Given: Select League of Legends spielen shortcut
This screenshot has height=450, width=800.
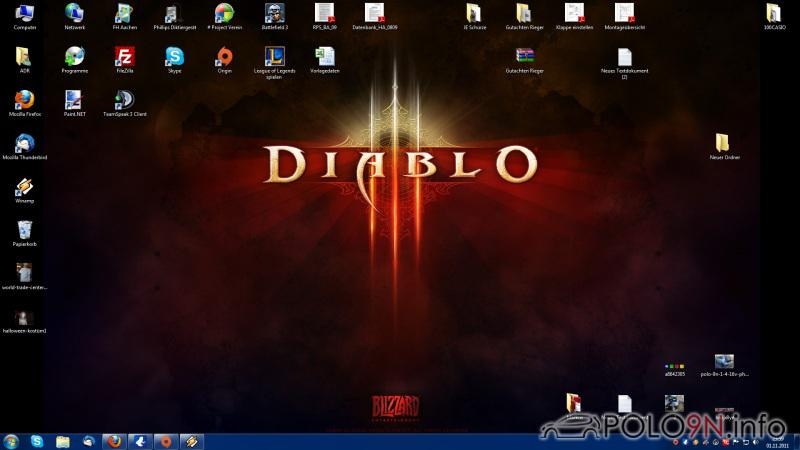Looking at the screenshot, I should click(274, 63).
